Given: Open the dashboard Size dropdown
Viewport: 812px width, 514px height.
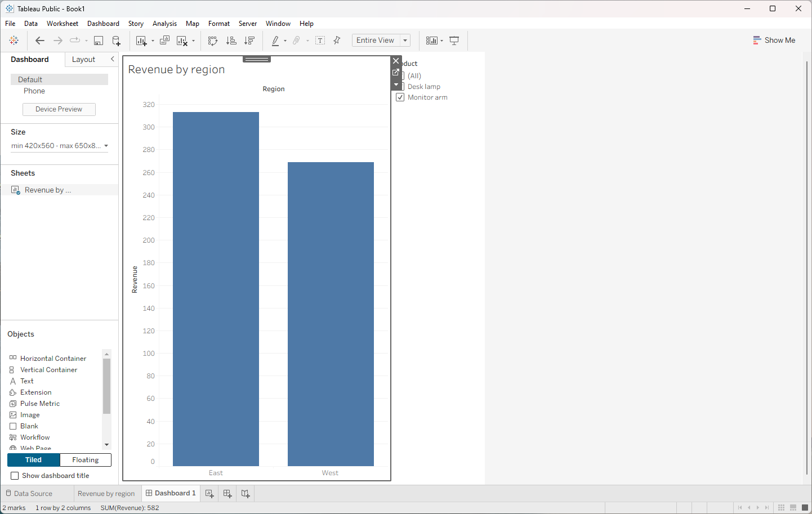Looking at the screenshot, I should tap(59, 146).
